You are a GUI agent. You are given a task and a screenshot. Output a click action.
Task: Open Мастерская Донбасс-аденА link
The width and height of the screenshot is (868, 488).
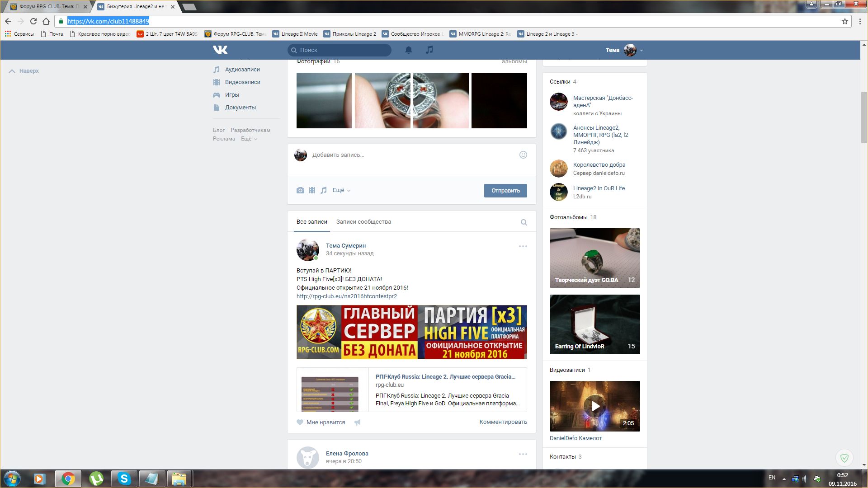pyautogui.click(x=603, y=102)
